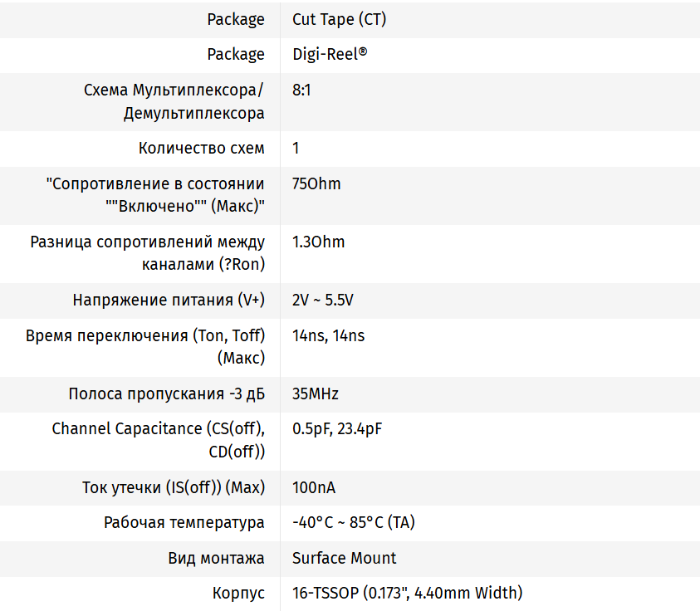Select the 1.3Ohm channel matching value
Image resolution: width=700 pixels, height=611 pixels.
tap(318, 242)
